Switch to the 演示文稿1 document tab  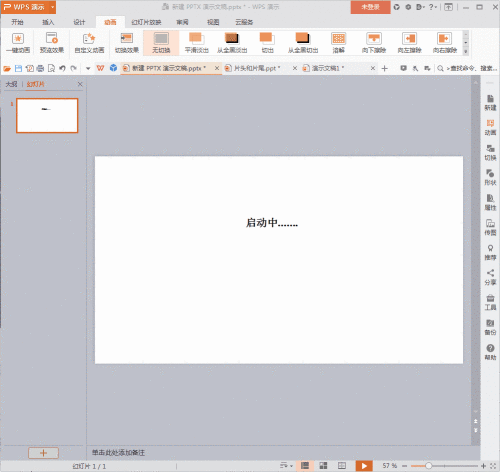[x=328, y=68]
